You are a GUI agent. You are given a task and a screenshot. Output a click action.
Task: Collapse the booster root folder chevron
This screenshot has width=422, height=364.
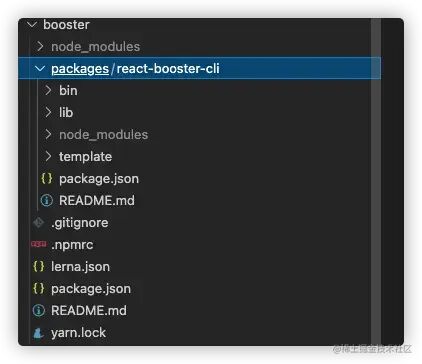click(x=32, y=24)
